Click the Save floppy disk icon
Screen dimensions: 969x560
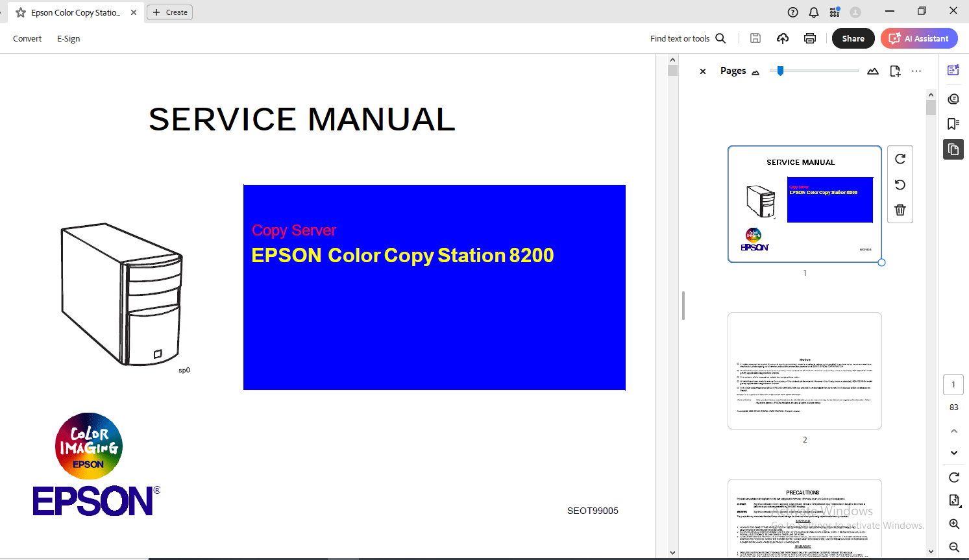pyautogui.click(x=755, y=38)
